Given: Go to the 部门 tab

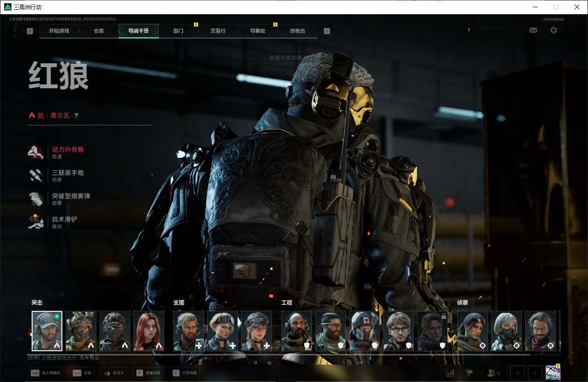Looking at the screenshot, I should [x=178, y=31].
